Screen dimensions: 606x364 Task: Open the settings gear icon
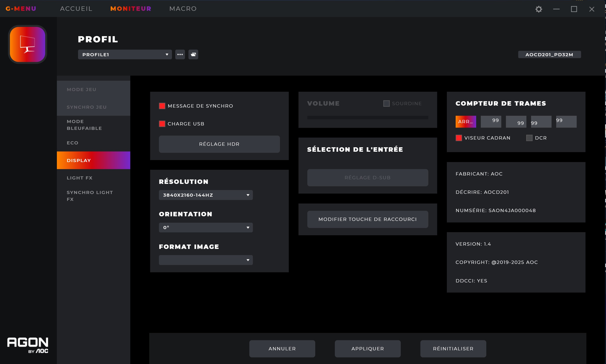tap(539, 9)
